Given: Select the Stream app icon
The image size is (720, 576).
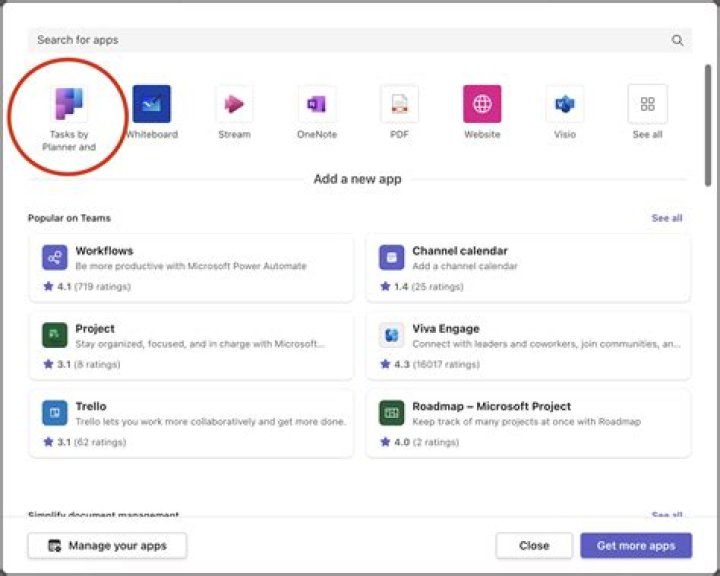Looking at the screenshot, I should tap(234, 104).
